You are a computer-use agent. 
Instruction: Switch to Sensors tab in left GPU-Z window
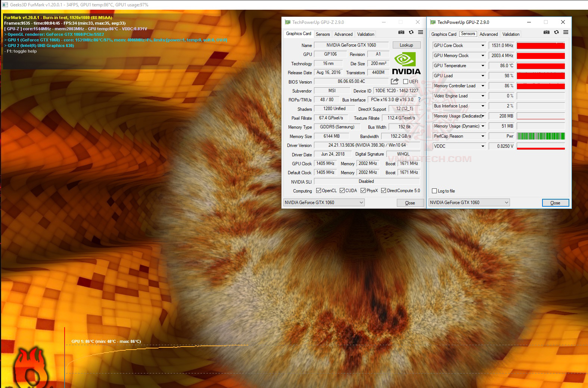point(323,34)
